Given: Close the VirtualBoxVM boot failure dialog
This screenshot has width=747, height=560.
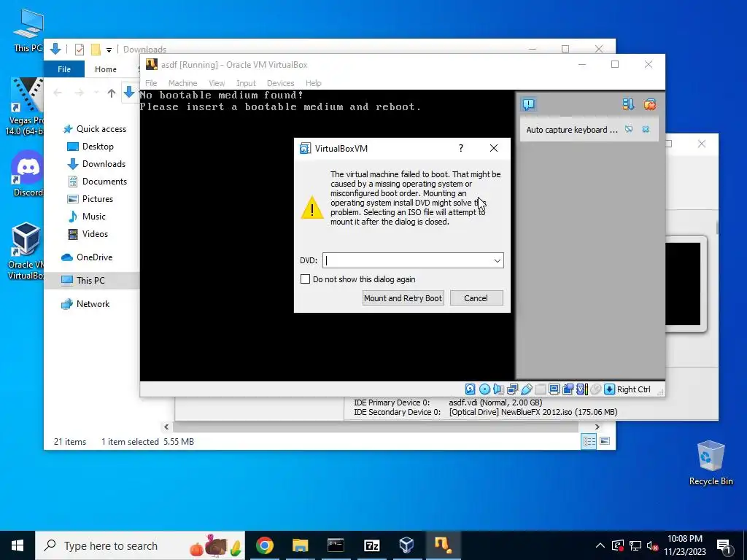Looking at the screenshot, I should (x=494, y=148).
